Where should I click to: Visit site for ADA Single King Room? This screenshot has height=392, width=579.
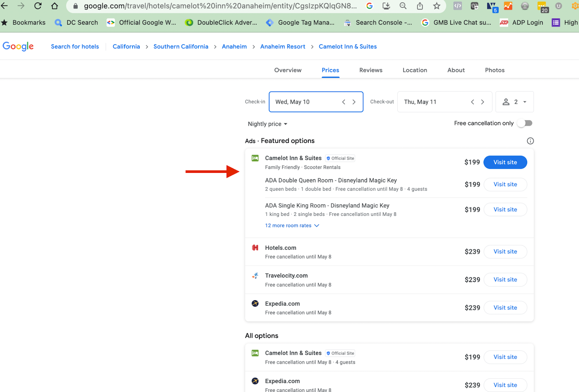point(505,210)
